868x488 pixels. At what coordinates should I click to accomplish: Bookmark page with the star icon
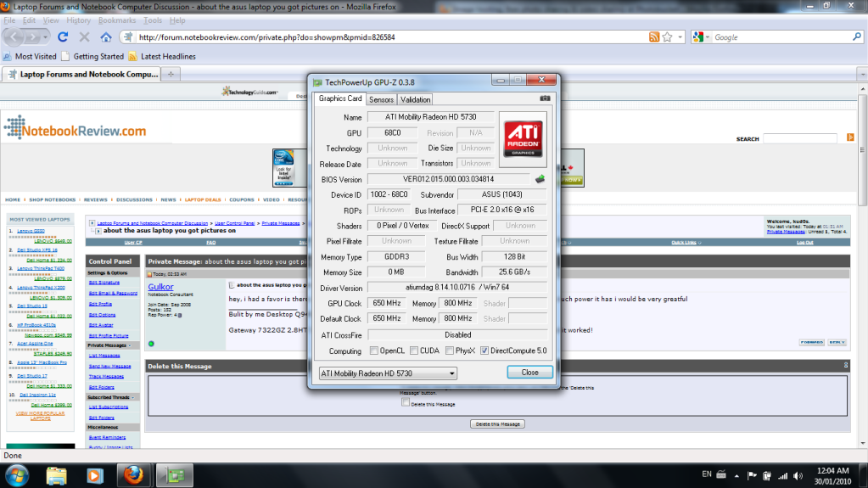(x=667, y=37)
